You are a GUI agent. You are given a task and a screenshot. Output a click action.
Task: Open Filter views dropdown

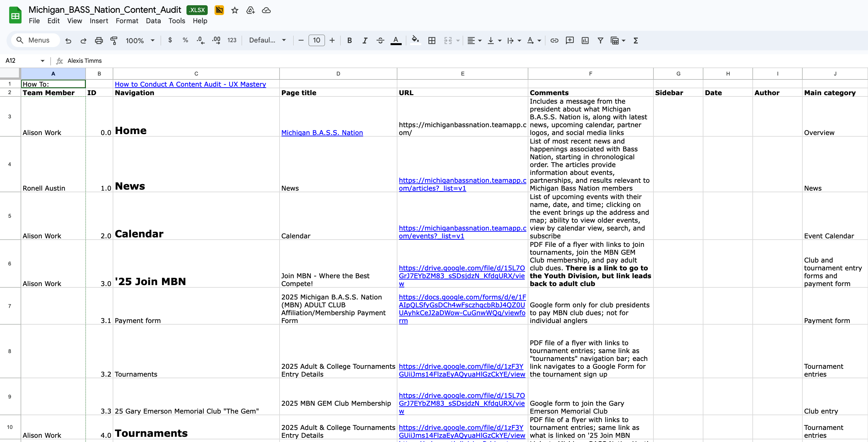pyautogui.click(x=618, y=41)
